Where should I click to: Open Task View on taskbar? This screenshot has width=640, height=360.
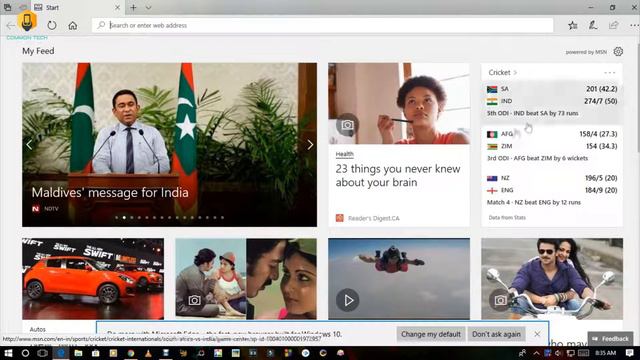click(x=42, y=353)
